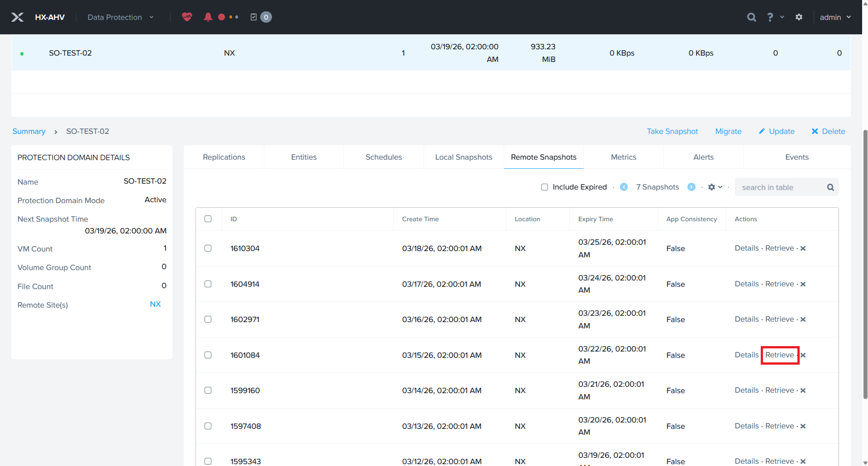868x466 pixels.
Task: Go to next snapshots page arrow
Action: [691, 187]
